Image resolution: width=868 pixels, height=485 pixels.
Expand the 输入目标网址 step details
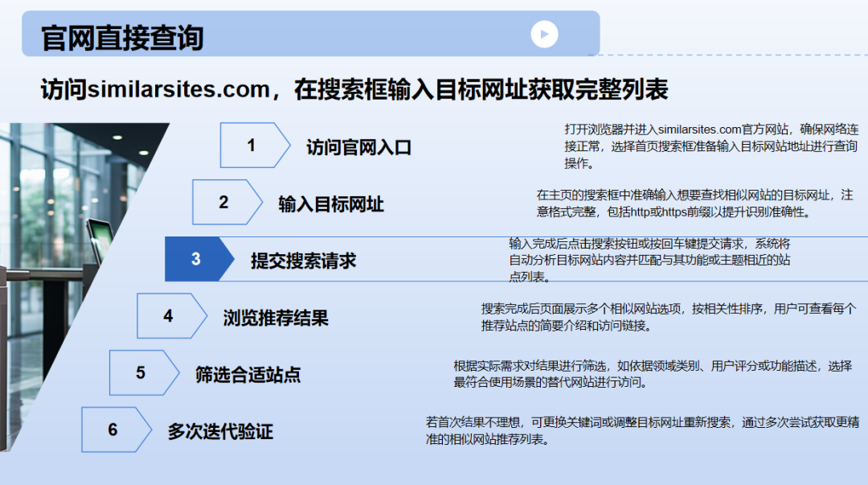pos(332,204)
